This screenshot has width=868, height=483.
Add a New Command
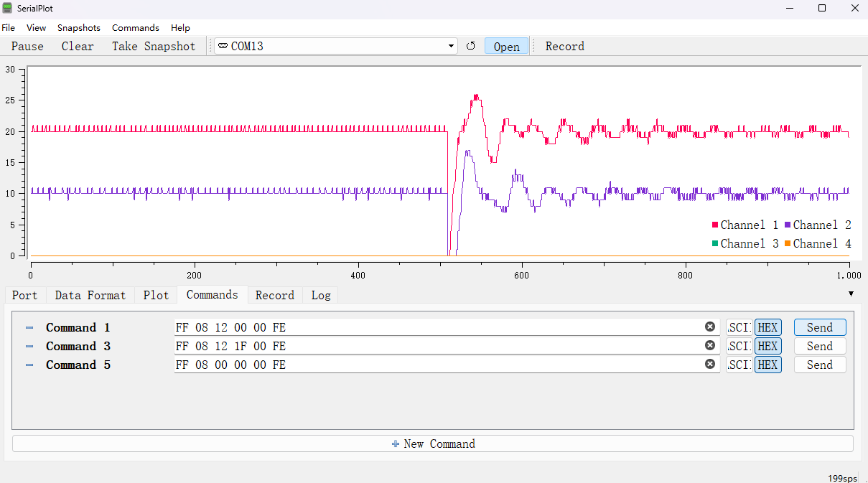[x=433, y=444]
